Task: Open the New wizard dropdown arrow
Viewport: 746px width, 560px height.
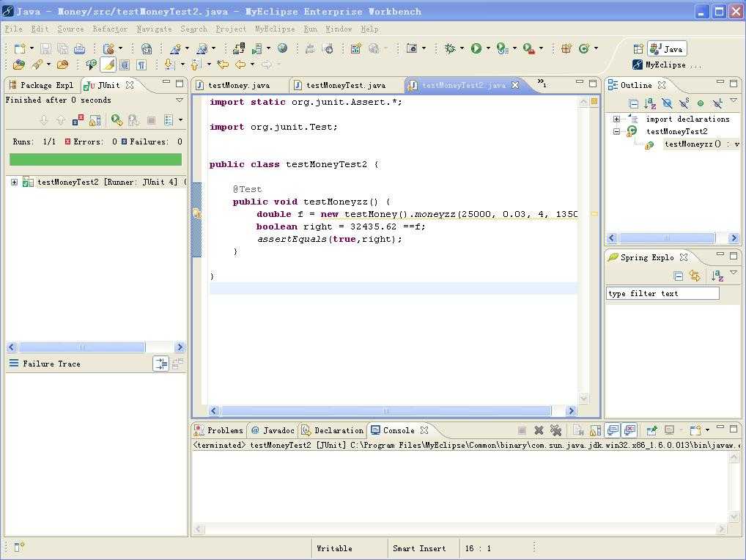Action: [x=32, y=48]
